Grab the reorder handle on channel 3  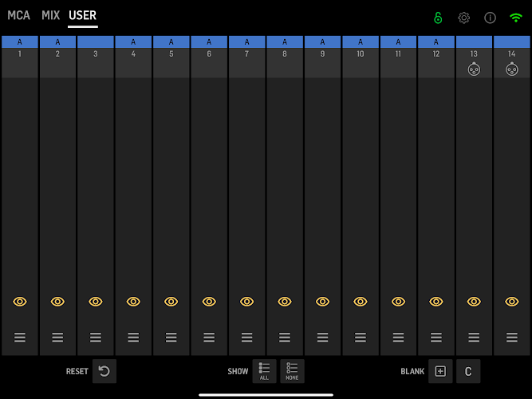(x=96, y=338)
